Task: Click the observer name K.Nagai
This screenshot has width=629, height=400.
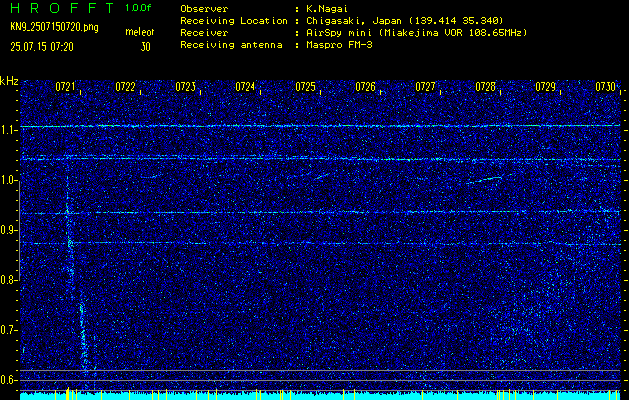Action: coord(326,9)
